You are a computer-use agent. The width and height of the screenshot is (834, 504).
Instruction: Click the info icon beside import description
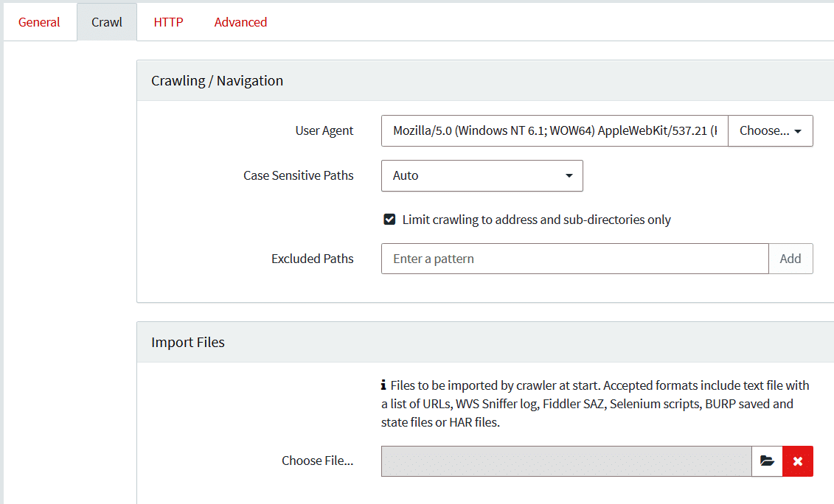tap(383, 385)
